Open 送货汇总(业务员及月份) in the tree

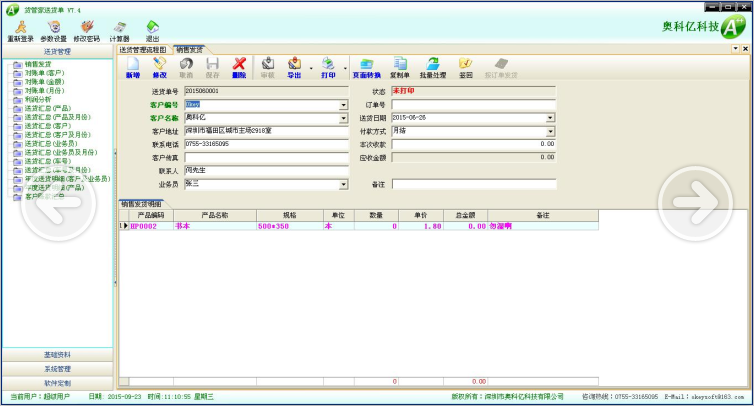pyautogui.click(x=61, y=152)
